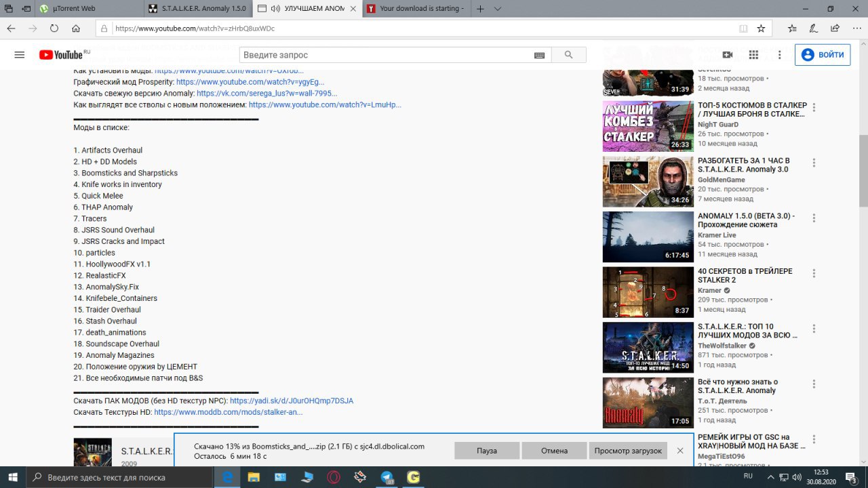Image resolution: width=868 pixels, height=488 pixels.
Task: Close the download notification bar
Action: [680, 451]
